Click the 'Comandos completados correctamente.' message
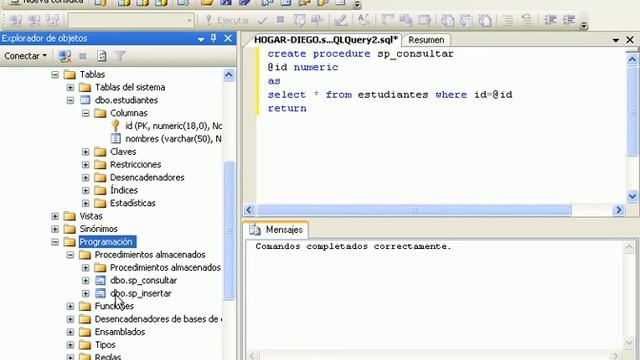 353,247
